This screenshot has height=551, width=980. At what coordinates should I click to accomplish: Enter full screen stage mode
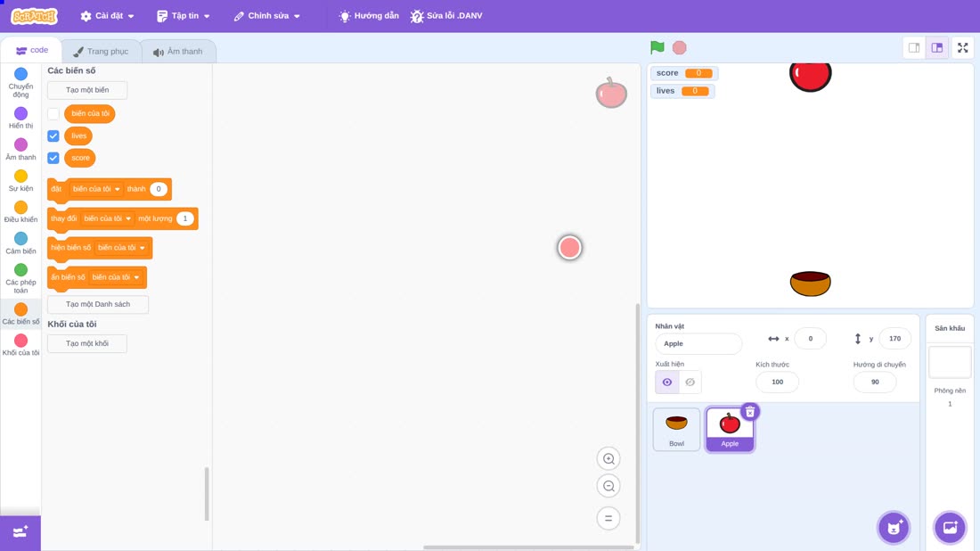[962, 47]
